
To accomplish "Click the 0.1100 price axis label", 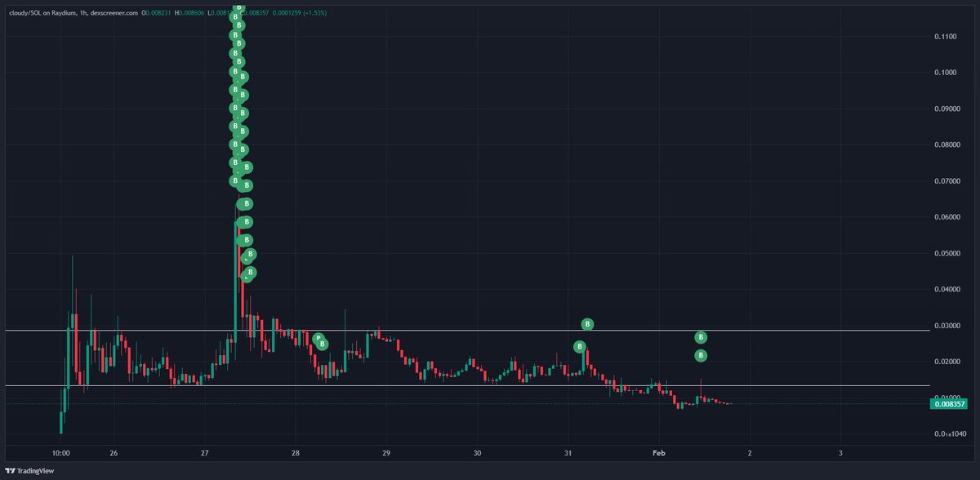I will click(x=946, y=37).
